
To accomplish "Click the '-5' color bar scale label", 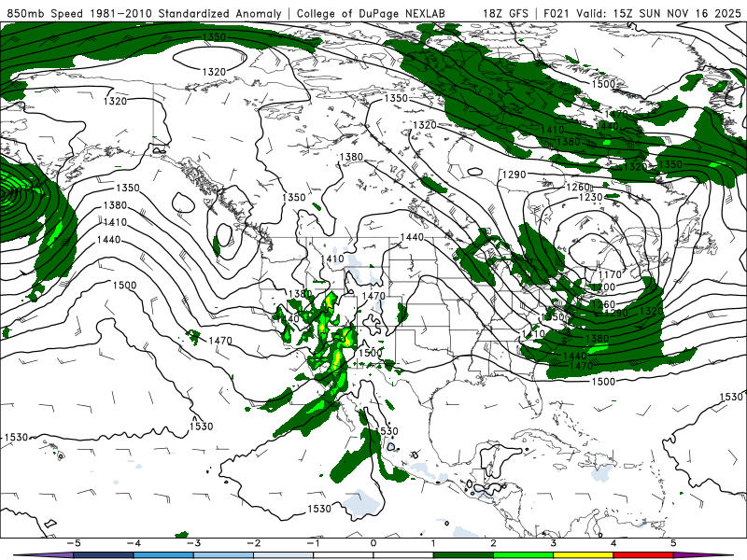I will point(74,543).
